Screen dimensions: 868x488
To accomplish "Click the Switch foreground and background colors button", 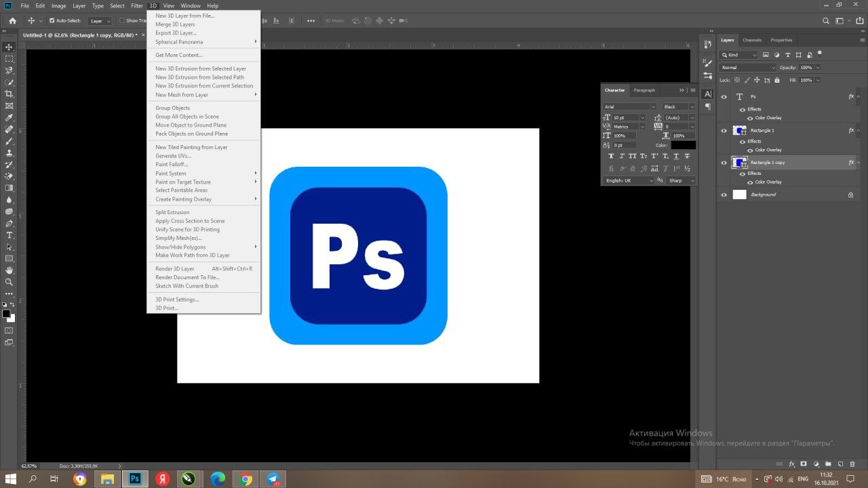I will [12, 304].
